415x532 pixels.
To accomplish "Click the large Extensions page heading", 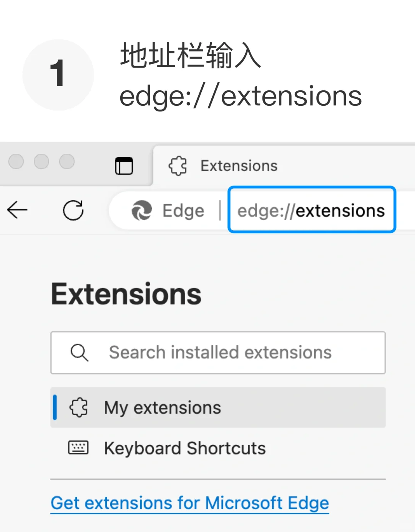I will tap(126, 294).
